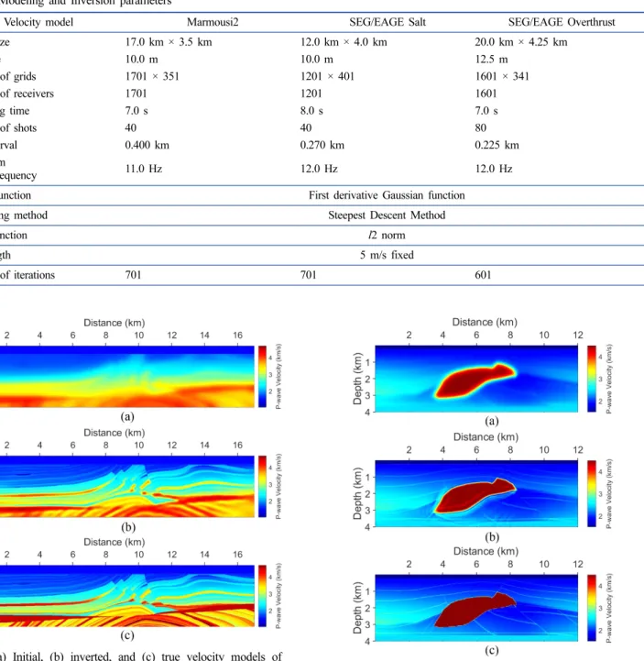Click the colorbar beside Salt plot (a)
Image resolution: width=644 pixels, height=661 pixels.
pyautogui.click(x=592, y=379)
